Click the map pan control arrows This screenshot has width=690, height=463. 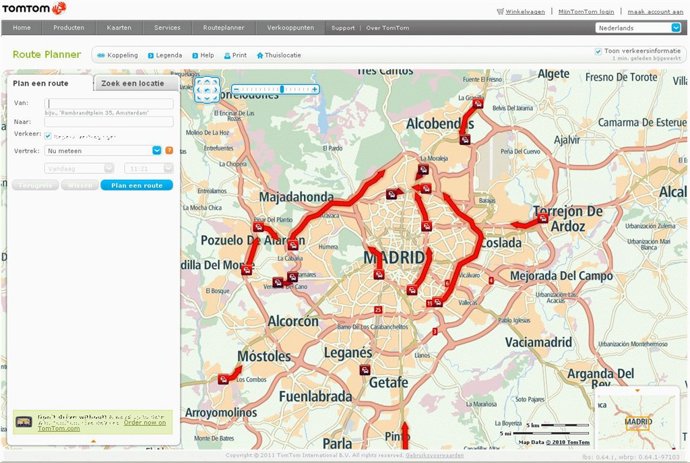pos(207,90)
